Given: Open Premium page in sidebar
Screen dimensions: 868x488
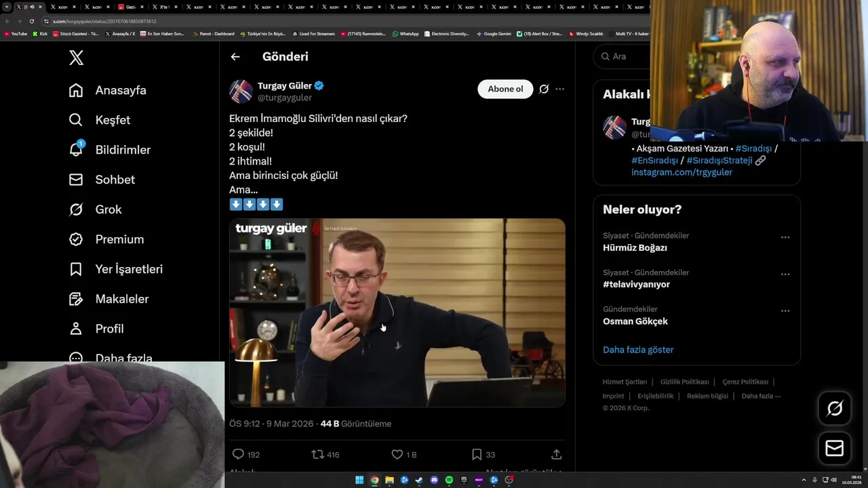Looking at the screenshot, I should pos(106,239).
